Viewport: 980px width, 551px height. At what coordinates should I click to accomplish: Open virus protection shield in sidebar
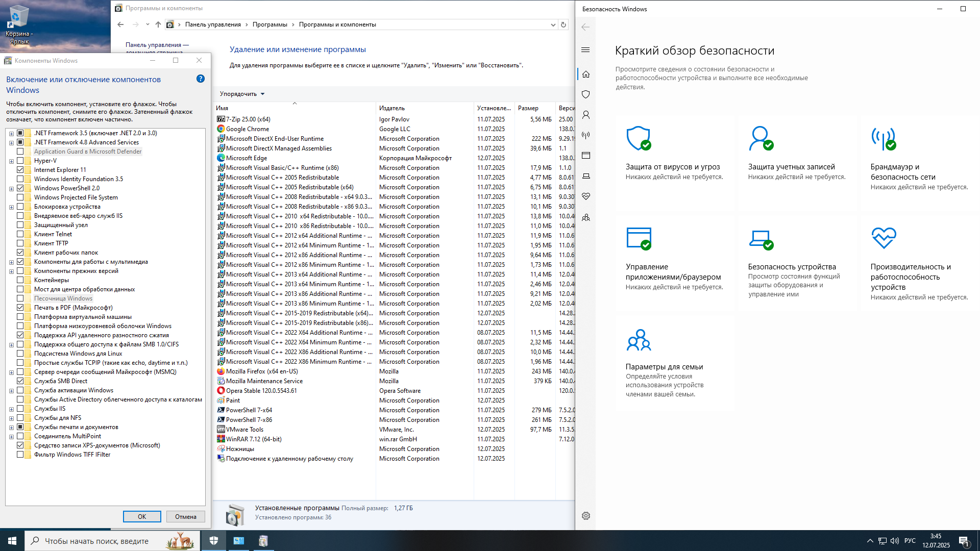tap(585, 94)
